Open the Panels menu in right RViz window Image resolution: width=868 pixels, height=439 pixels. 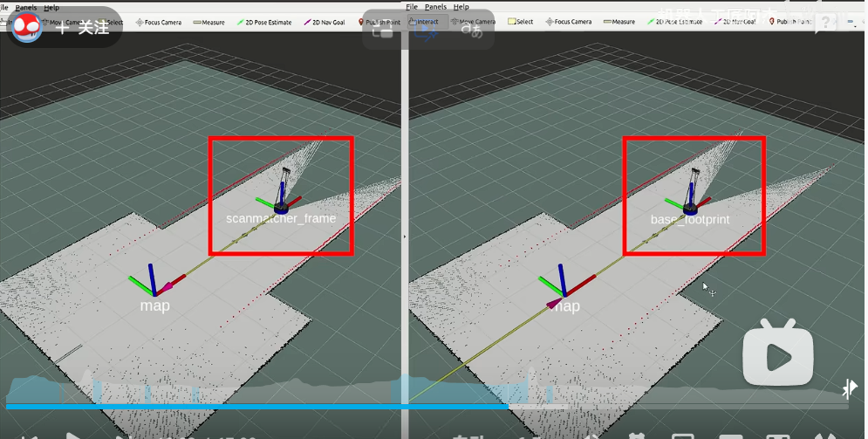pyautogui.click(x=435, y=7)
